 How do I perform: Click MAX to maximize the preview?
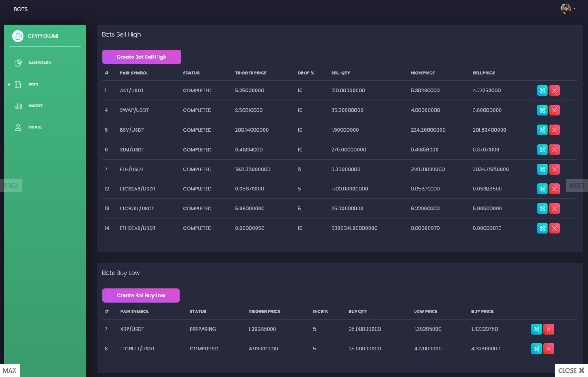pyautogui.click(x=10, y=370)
